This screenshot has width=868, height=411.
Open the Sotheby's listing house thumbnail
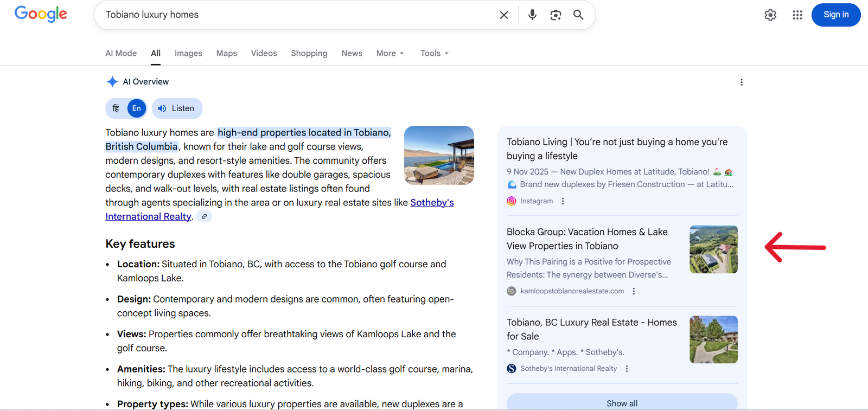pos(713,339)
